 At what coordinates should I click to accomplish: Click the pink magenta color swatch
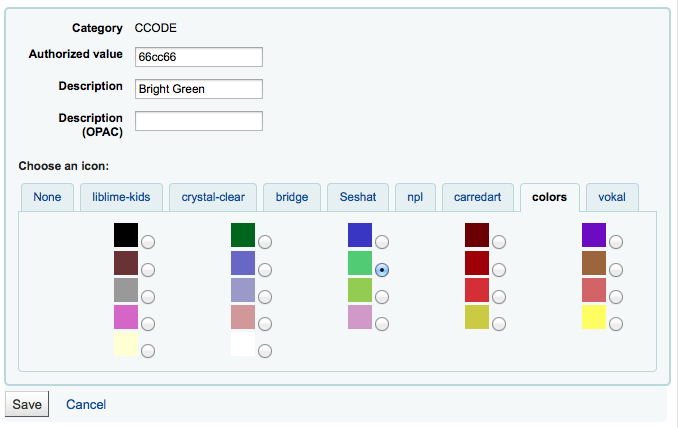click(x=125, y=317)
